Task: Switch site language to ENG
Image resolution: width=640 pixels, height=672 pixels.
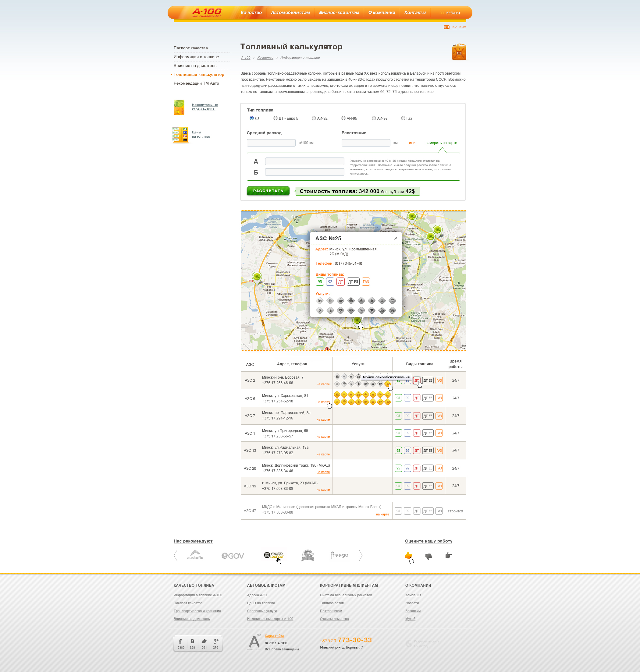Action: pyautogui.click(x=463, y=27)
